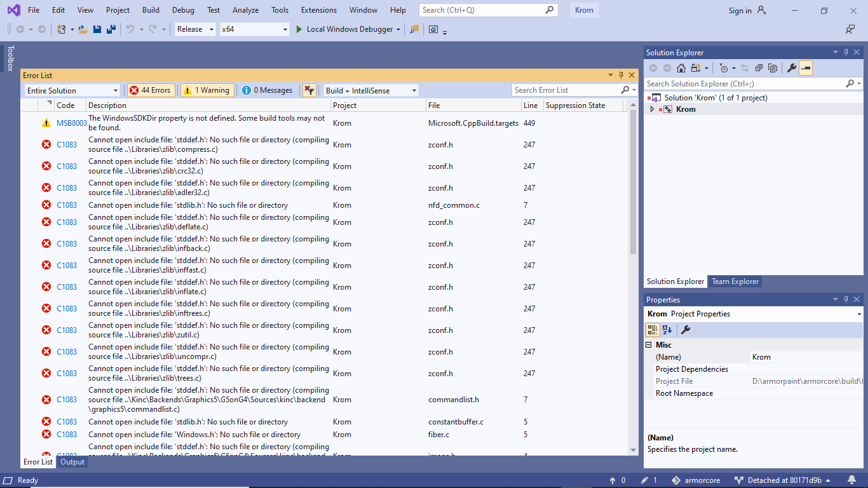
Task: Toggle the 1 Warning filter
Action: point(207,90)
